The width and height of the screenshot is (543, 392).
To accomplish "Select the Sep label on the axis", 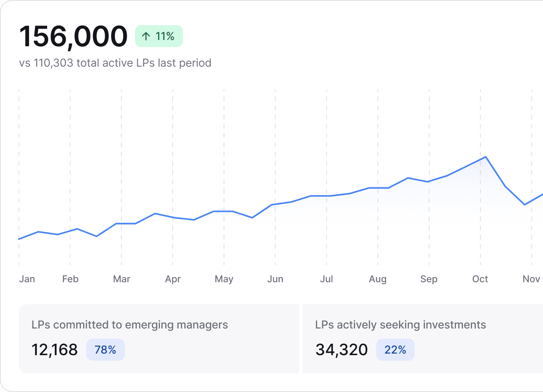I will pos(429,279).
